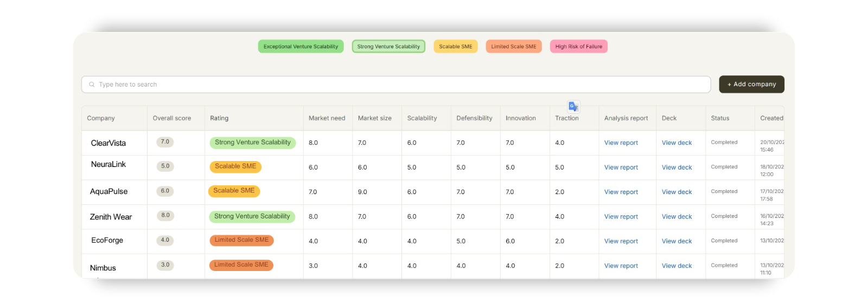Click the Company column header

(101, 118)
